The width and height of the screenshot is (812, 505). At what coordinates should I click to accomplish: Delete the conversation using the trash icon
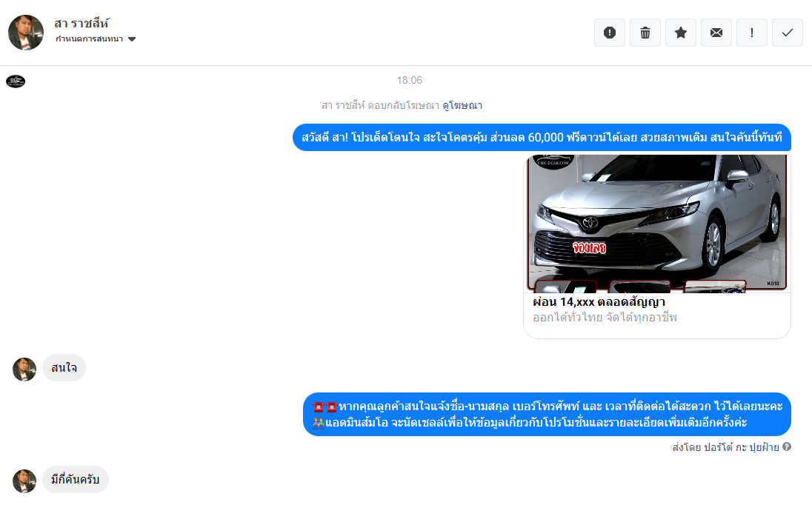click(645, 33)
